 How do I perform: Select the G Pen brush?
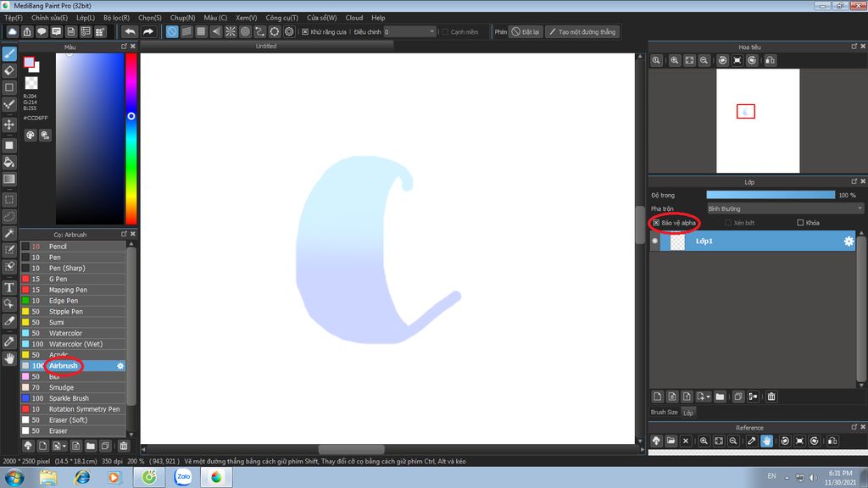(x=73, y=279)
